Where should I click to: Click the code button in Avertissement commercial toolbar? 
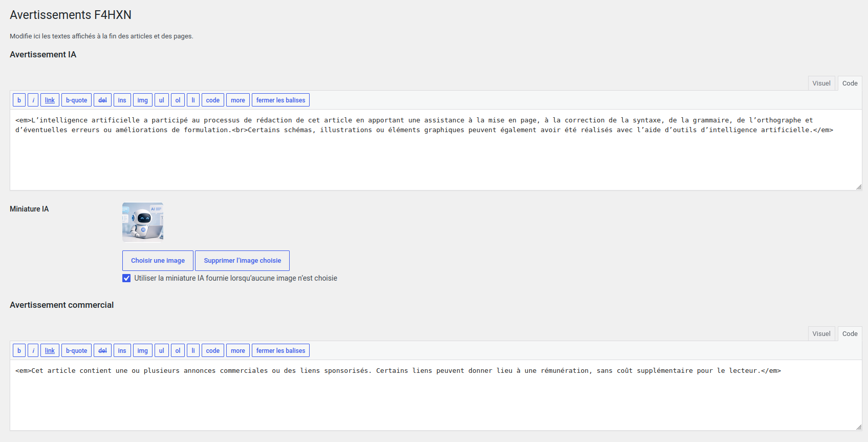(x=212, y=350)
